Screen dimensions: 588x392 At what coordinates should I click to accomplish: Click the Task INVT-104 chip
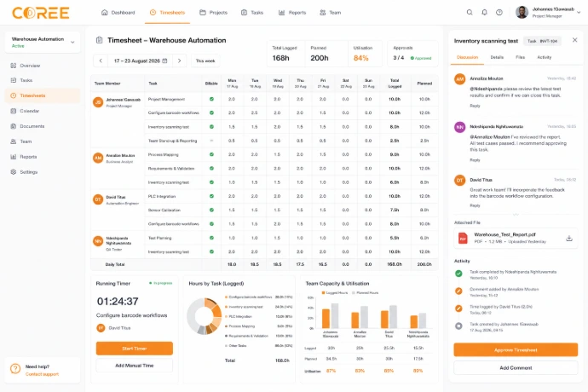point(542,41)
